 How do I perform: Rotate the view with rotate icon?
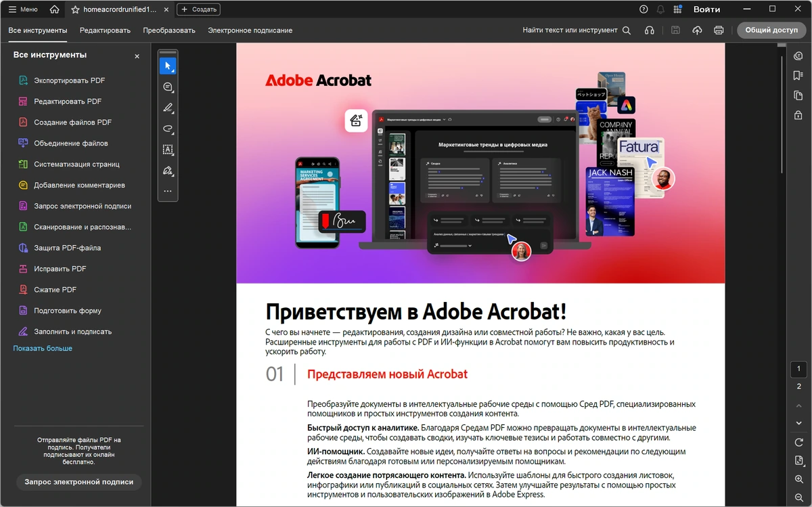(799, 442)
